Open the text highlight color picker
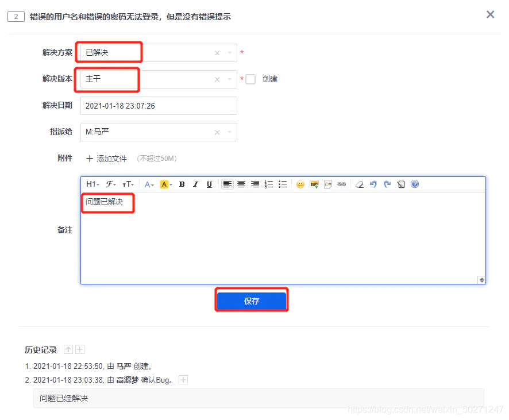This screenshot has width=509, height=420. pyautogui.click(x=166, y=184)
